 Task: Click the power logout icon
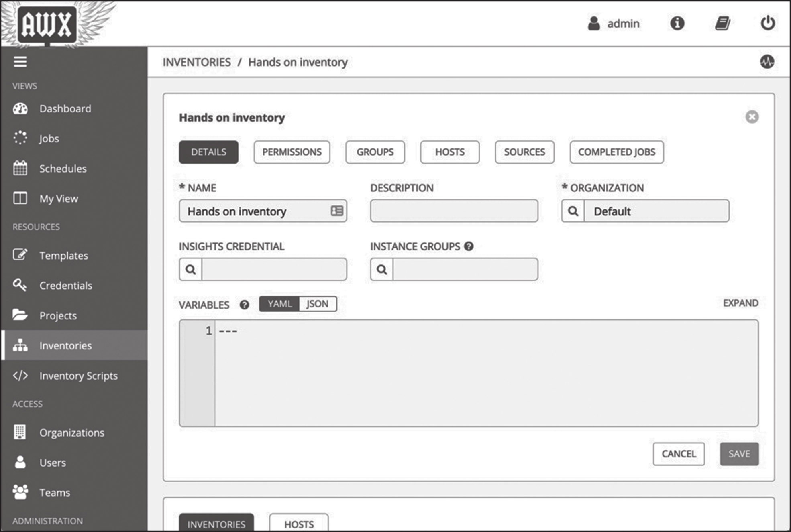(x=768, y=23)
